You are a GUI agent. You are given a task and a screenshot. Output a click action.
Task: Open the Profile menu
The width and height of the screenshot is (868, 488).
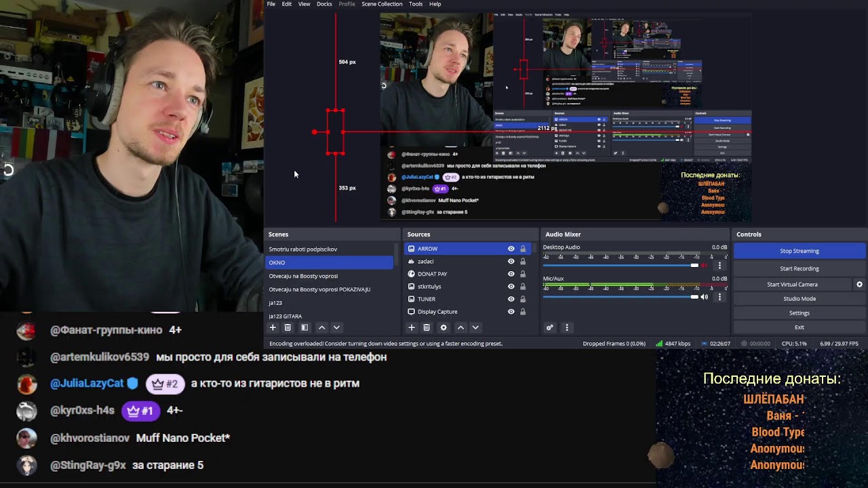(347, 4)
